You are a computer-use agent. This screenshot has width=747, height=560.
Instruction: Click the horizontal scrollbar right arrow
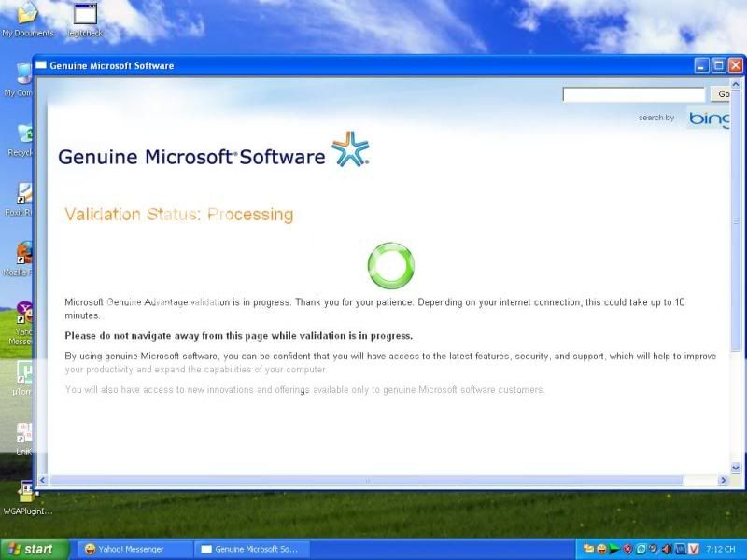(x=724, y=481)
